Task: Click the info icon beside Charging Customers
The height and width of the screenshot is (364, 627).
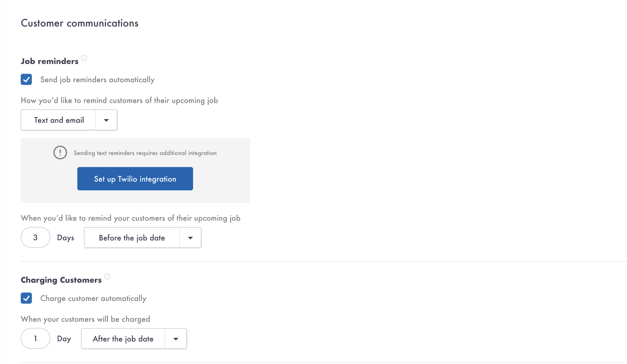Action: pos(107,277)
